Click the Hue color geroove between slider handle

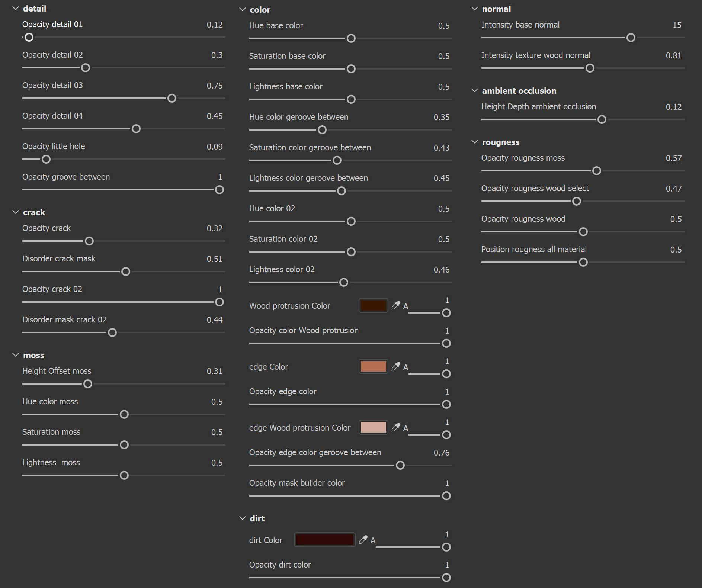click(x=322, y=130)
